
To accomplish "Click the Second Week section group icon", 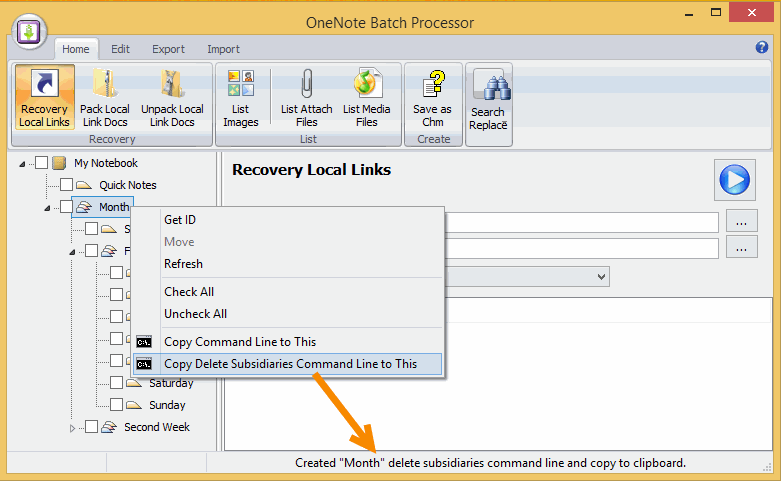I will [109, 427].
